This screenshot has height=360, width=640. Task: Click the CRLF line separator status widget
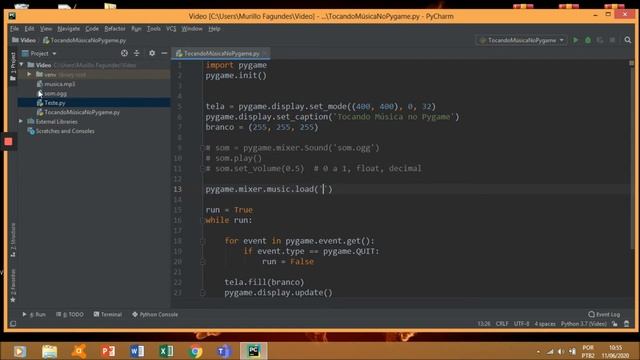click(502, 324)
